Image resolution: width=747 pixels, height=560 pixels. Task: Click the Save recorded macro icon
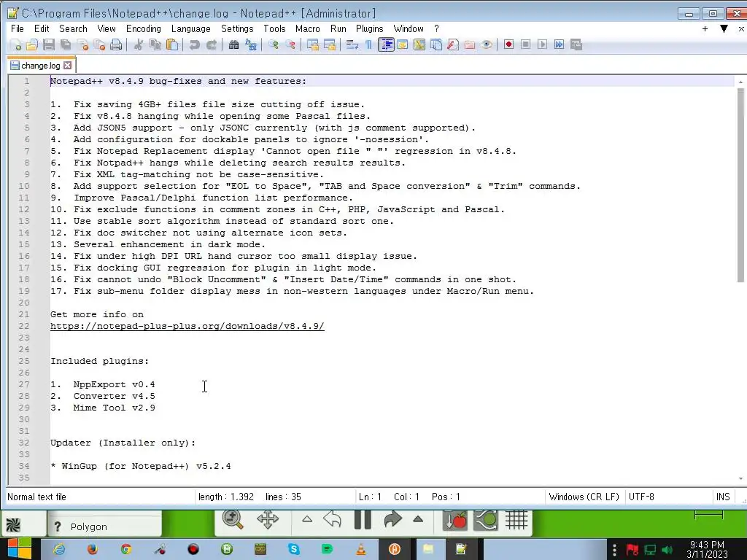pyautogui.click(x=576, y=44)
